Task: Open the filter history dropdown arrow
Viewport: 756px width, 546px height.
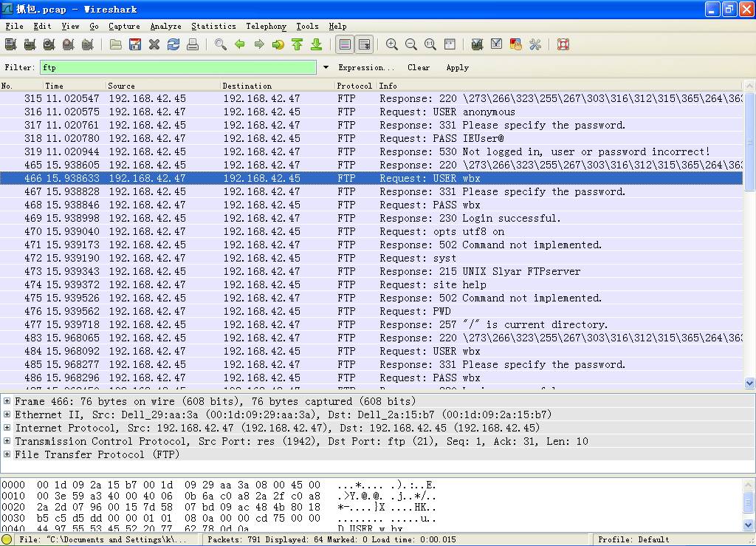Action: click(326, 67)
